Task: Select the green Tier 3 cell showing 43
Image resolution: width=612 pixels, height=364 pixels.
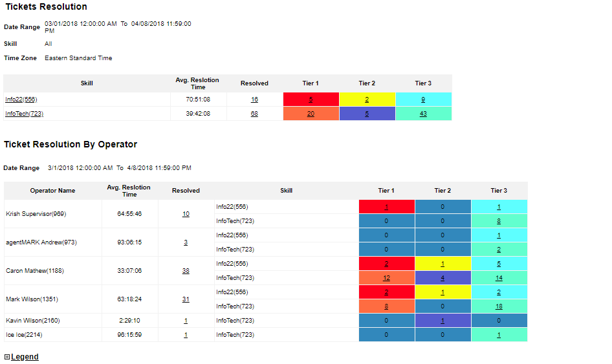Action: [423, 114]
